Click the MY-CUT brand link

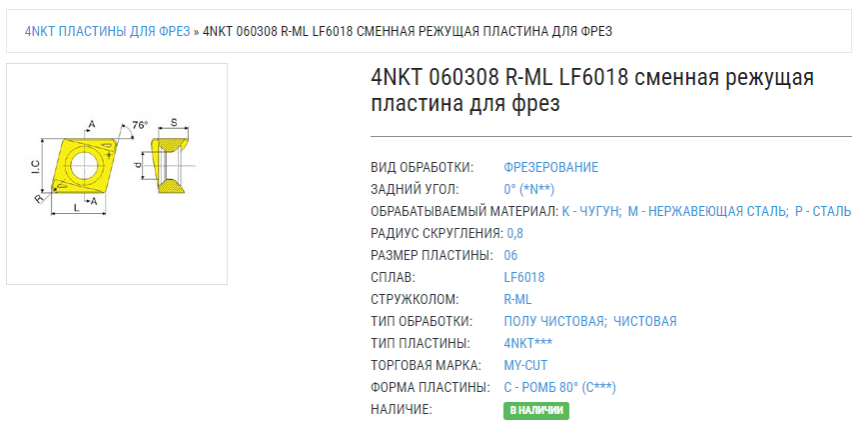[525, 365]
